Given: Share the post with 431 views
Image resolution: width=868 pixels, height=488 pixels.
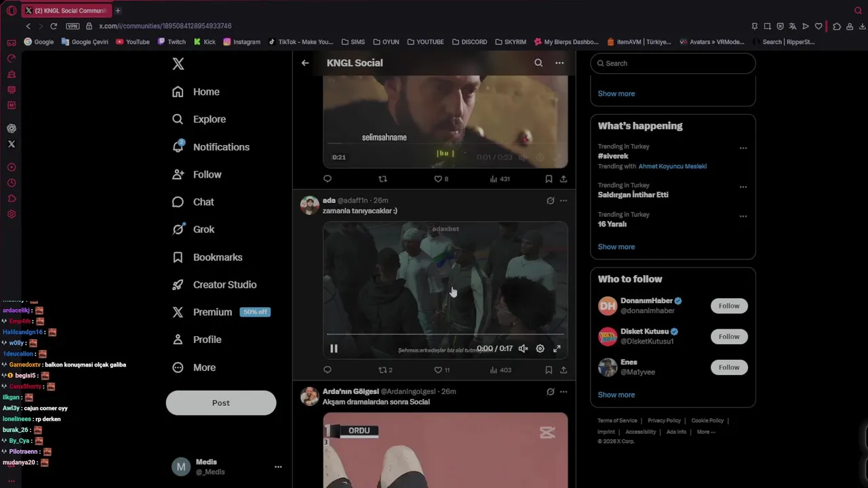Looking at the screenshot, I should tap(564, 179).
